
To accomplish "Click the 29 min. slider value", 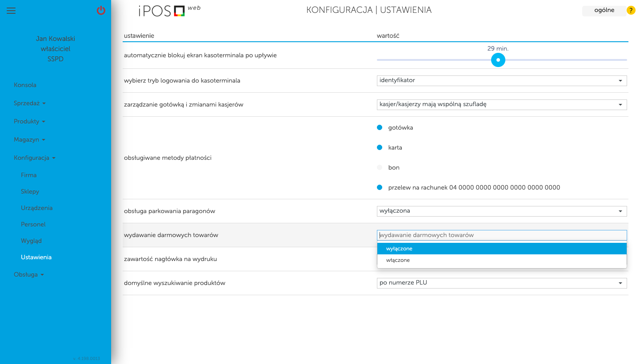I will tap(498, 49).
